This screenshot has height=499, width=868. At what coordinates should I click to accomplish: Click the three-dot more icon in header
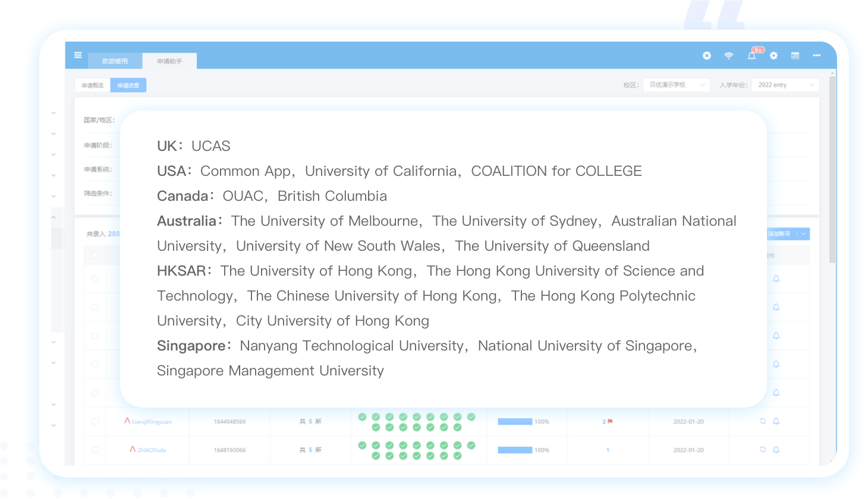click(x=817, y=55)
